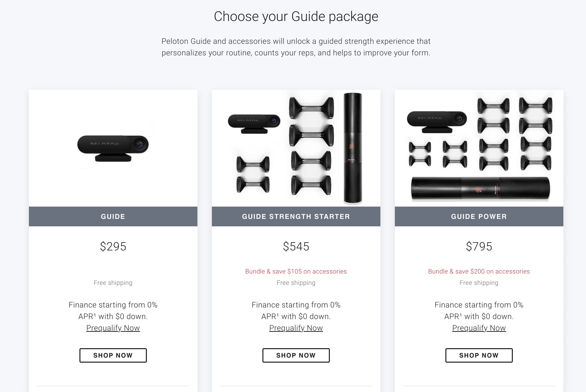Click the camera device in Guide Power image
Image resolution: width=586 pixels, height=392 pixels.
tap(436, 121)
